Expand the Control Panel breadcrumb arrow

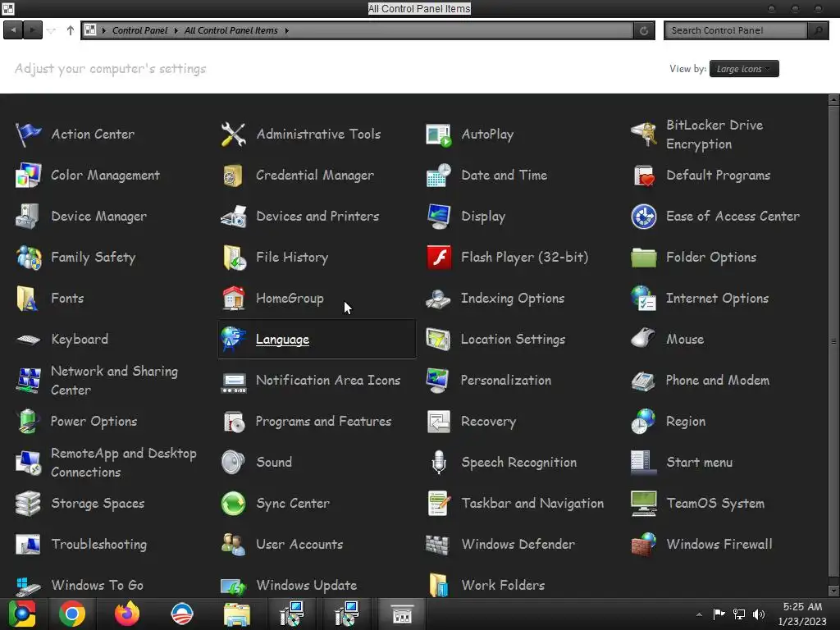point(176,30)
